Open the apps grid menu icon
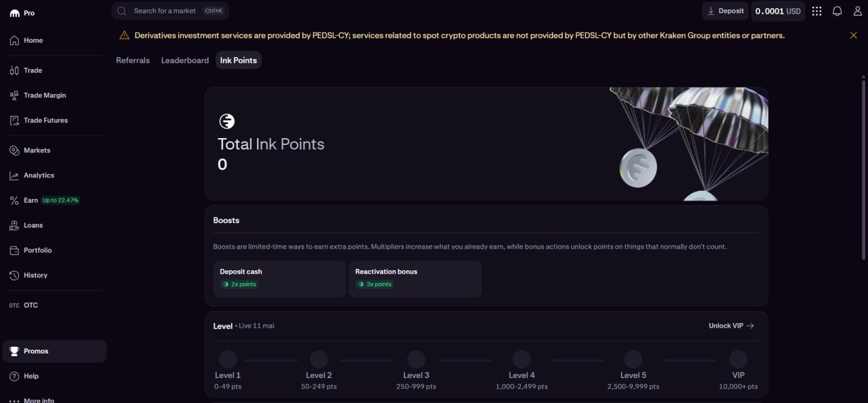This screenshot has width=868, height=403. click(816, 11)
